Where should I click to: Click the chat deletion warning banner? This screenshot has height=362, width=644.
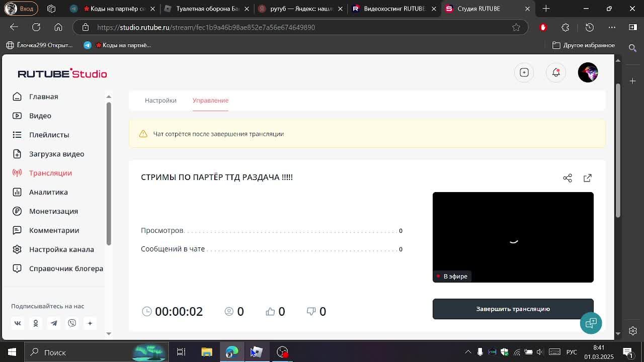[367, 134]
